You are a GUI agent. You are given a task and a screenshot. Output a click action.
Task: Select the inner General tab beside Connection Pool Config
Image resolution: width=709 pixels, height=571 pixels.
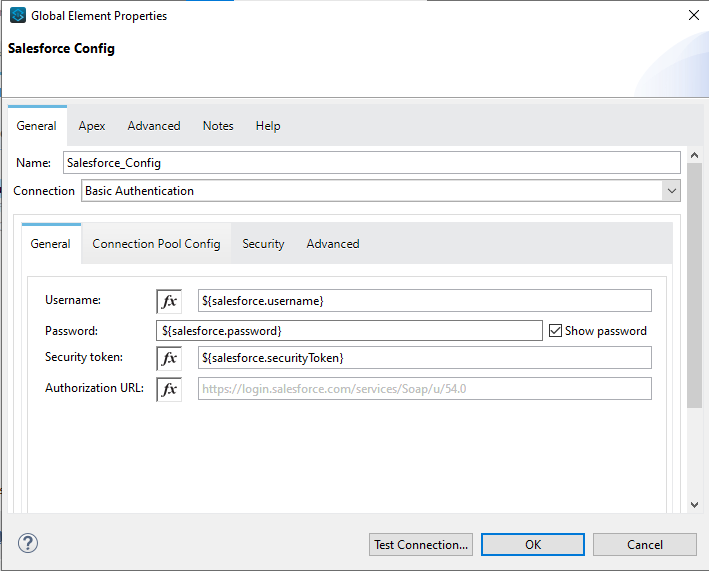[51, 244]
